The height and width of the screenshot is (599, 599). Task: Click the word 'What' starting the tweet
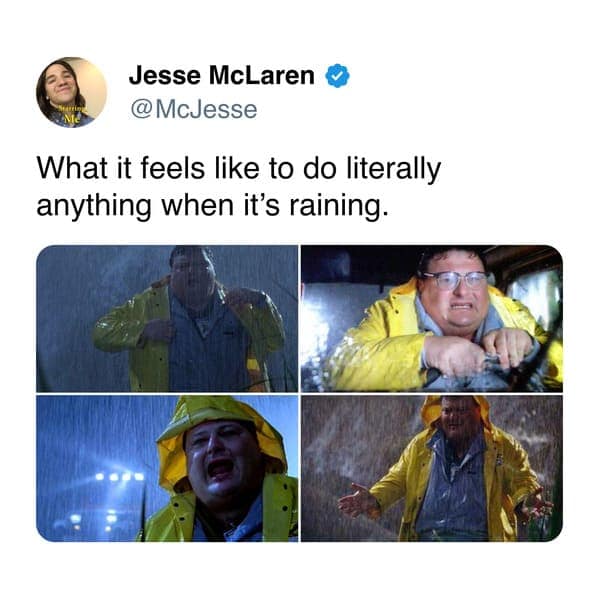71,168
